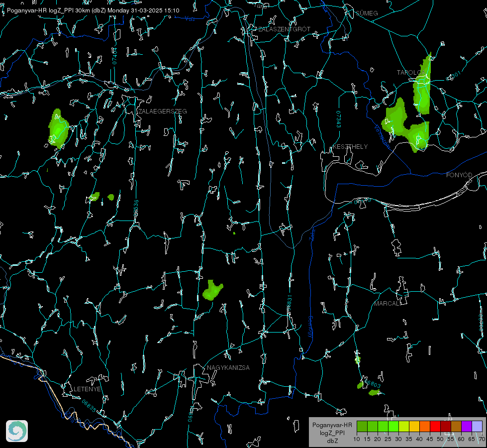
Task: Click the ZALAEGERSZEG city label
Action: pyautogui.click(x=163, y=112)
